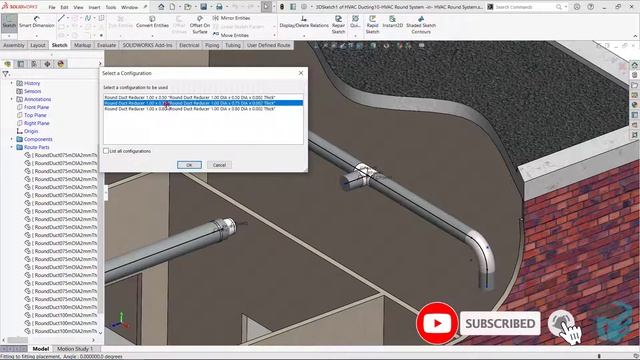Click the Repair Sketch tool

pyautogui.click(x=338, y=25)
